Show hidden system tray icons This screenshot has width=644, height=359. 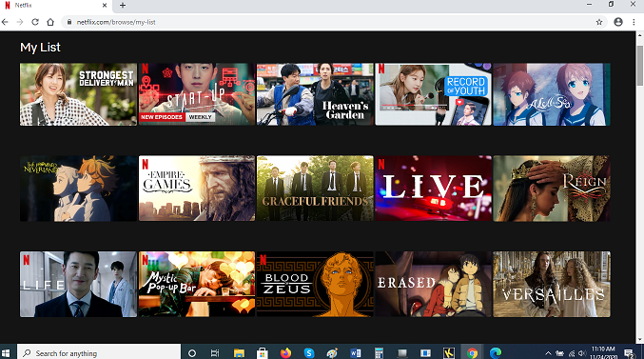point(548,353)
